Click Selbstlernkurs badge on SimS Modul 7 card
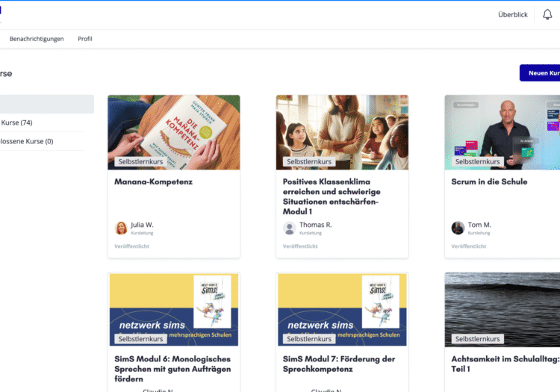The height and width of the screenshot is (392, 560). (x=309, y=339)
